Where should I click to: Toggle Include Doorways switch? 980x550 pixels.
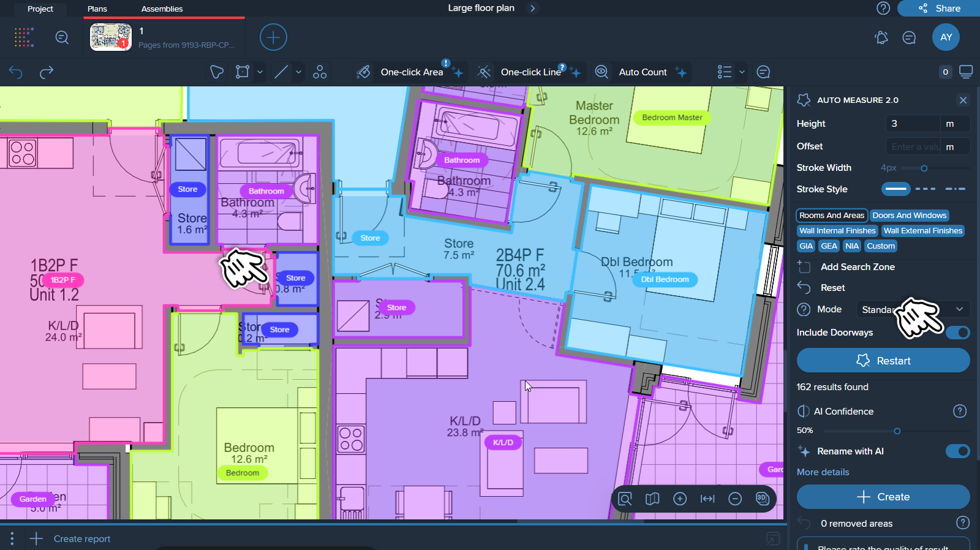click(x=957, y=333)
